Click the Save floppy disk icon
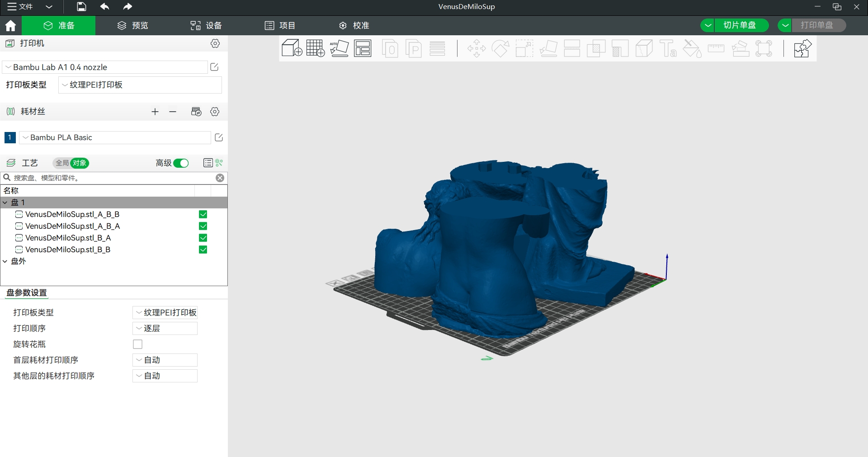The height and width of the screenshot is (457, 868). [x=81, y=6]
